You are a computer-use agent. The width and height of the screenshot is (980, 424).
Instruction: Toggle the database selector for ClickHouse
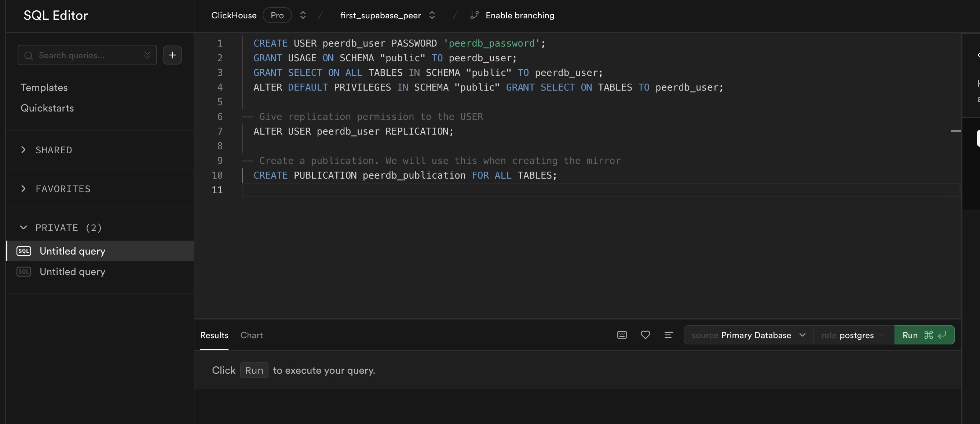click(x=303, y=15)
